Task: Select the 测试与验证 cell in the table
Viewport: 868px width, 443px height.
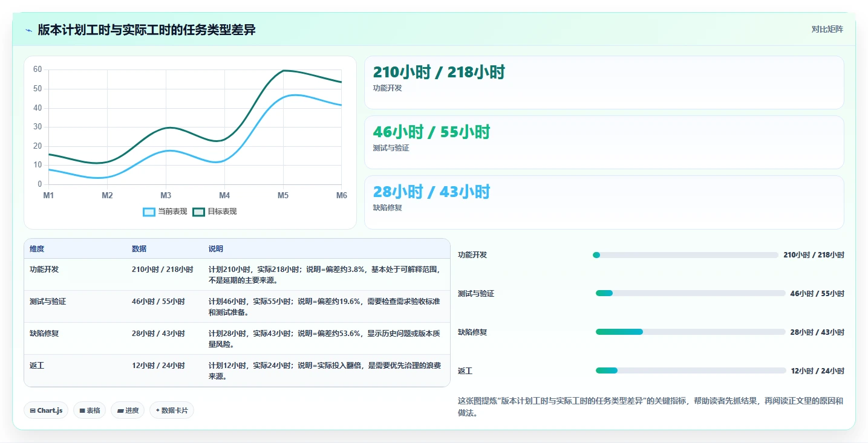Action: [x=75, y=307]
